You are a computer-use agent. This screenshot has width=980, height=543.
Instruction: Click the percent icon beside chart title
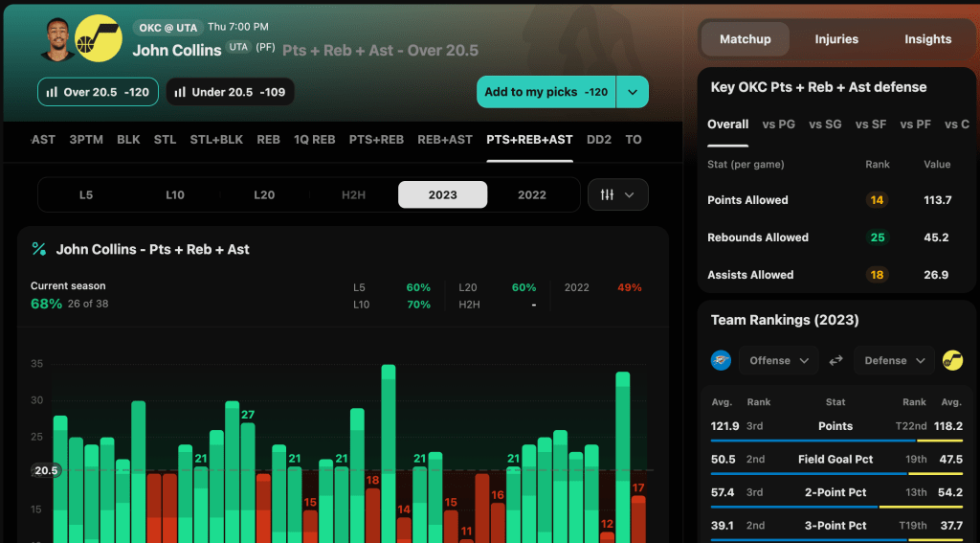click(x=39, y=249)
